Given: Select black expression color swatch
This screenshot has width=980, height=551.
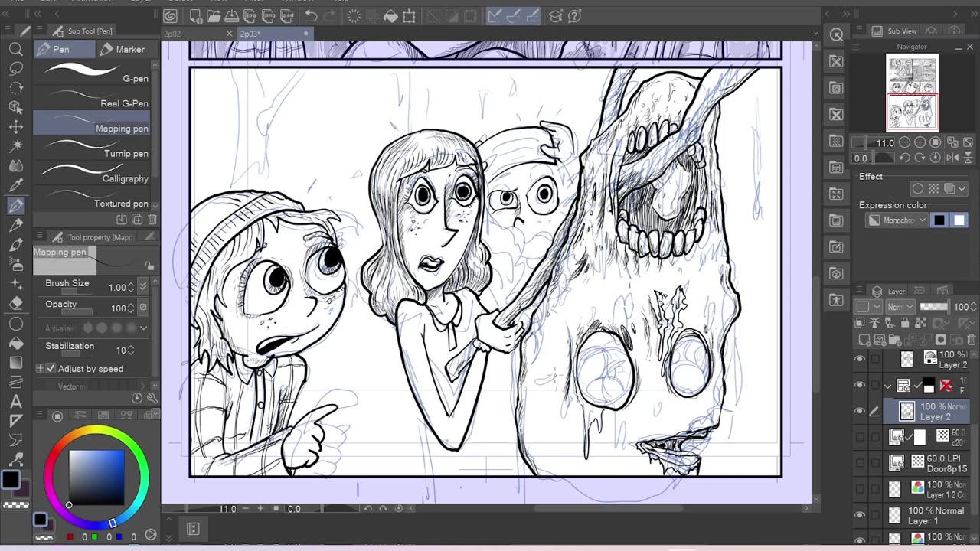Looking at the screenshot, I should 939,220.
